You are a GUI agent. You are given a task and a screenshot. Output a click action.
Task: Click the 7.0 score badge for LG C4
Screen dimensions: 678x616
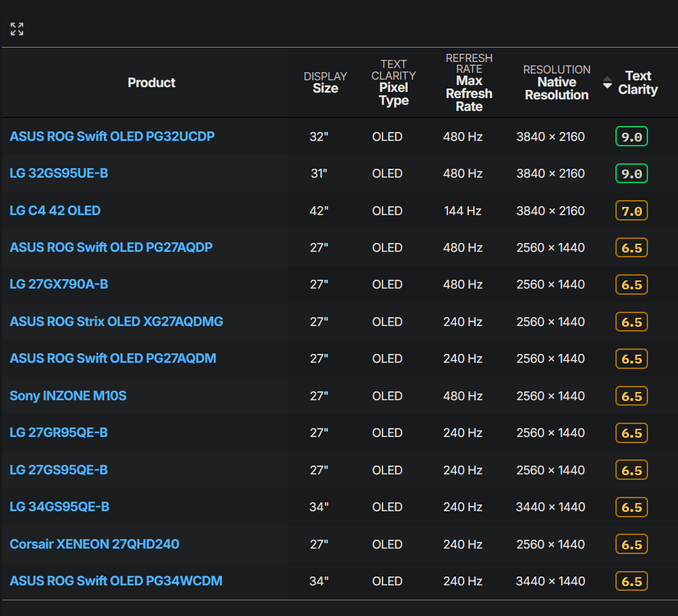tap(631, 210)
